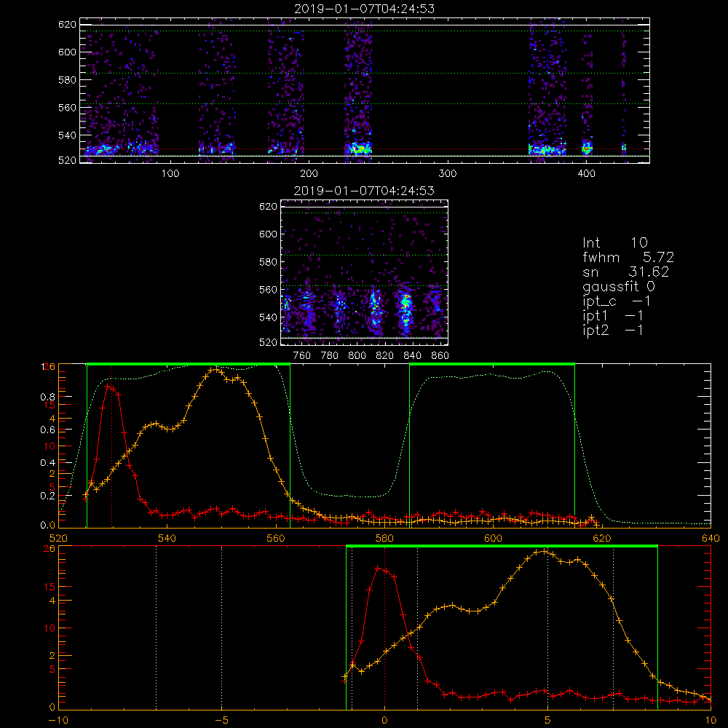The image size is (728, 728).
Task: Click the middle zoomed spectrogram title timestamp
Action: 365,191
